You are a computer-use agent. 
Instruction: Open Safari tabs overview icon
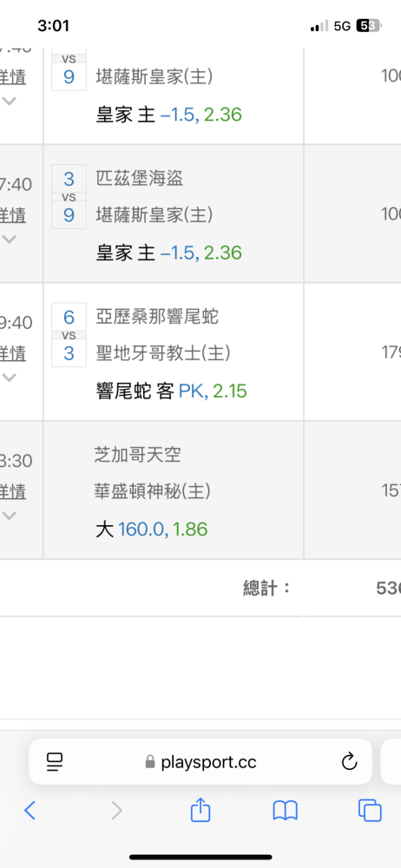(x=370, y=811)
